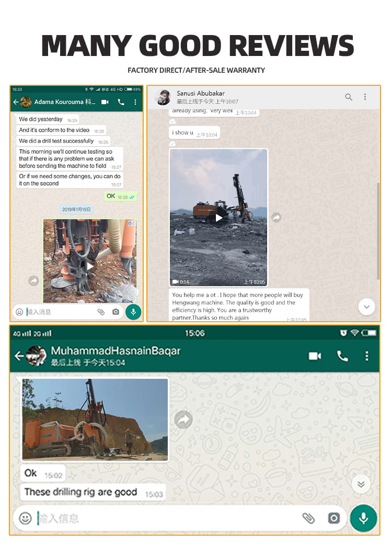Screen dimensions: 392x552
Task: Tap double-chevron to jump down in bottom chat
Action: point(361,484)
